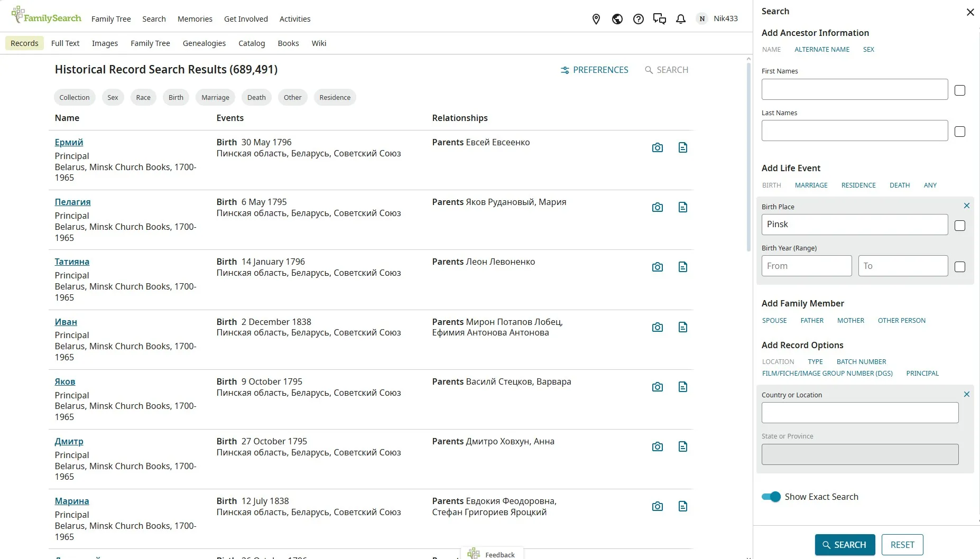This screenshot has width=980, height=559.
Task: Open the language globe icon
Action: click(x=617, y=19)
